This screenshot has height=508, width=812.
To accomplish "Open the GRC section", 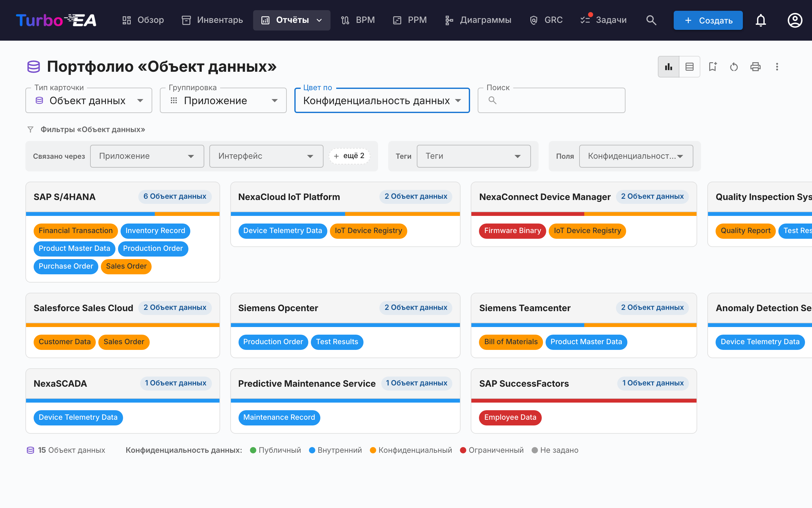I will [546, 20].
